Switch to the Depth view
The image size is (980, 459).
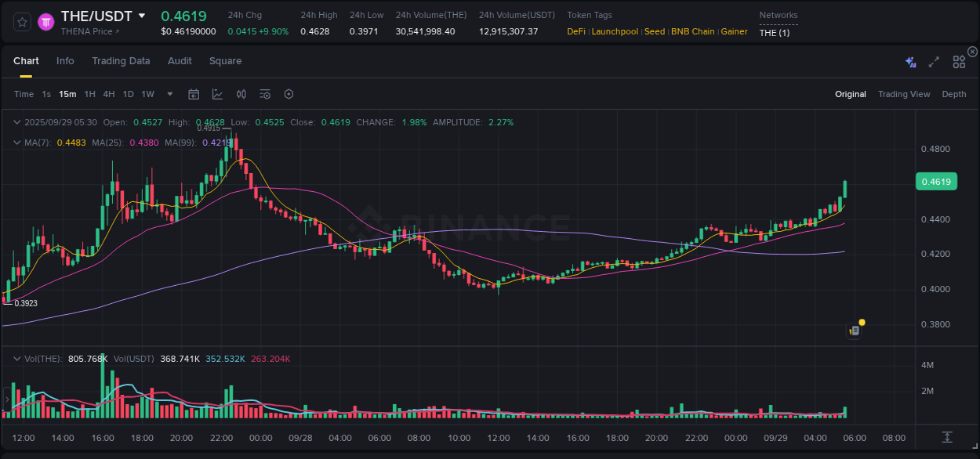point(953,94)
